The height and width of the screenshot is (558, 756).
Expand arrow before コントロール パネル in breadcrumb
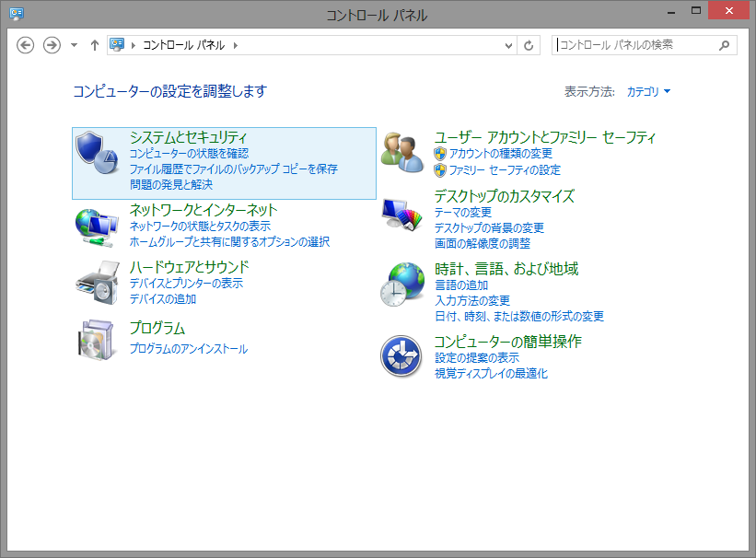(134, 45)
